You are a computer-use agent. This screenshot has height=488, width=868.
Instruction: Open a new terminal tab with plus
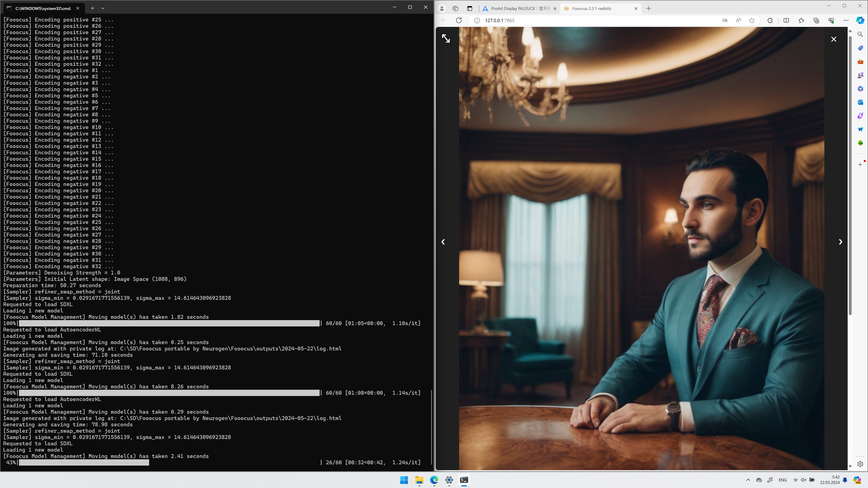tap(92, 8)
